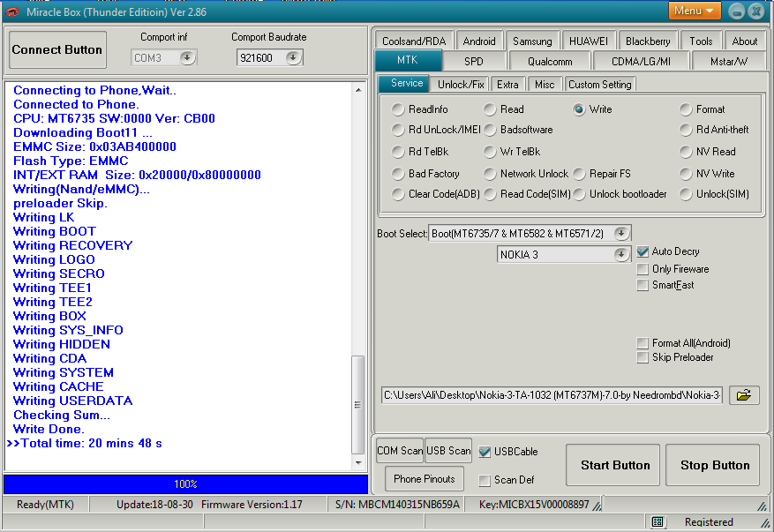
Task: Open the HUAWEI tab
Action: [589, 41]
